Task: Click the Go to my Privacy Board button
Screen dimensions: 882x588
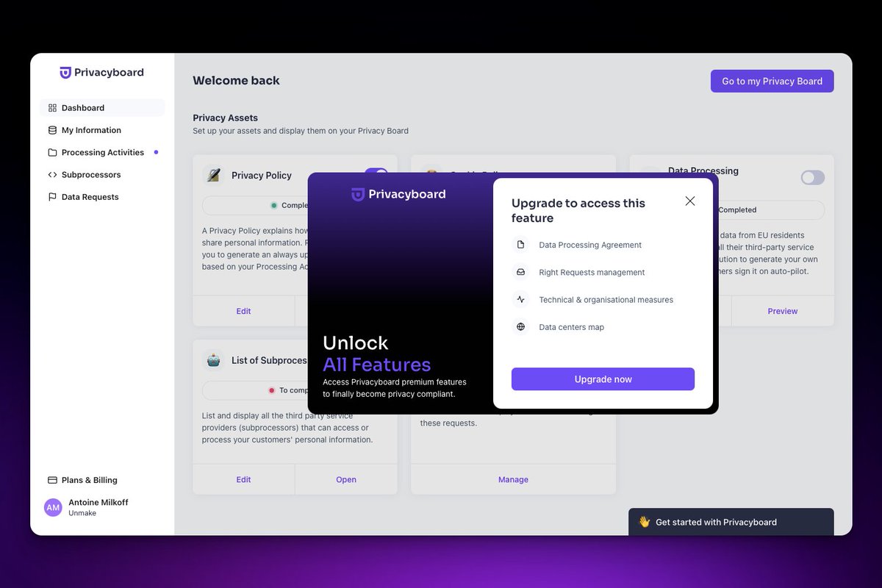Action: click(x=772, y=81)
